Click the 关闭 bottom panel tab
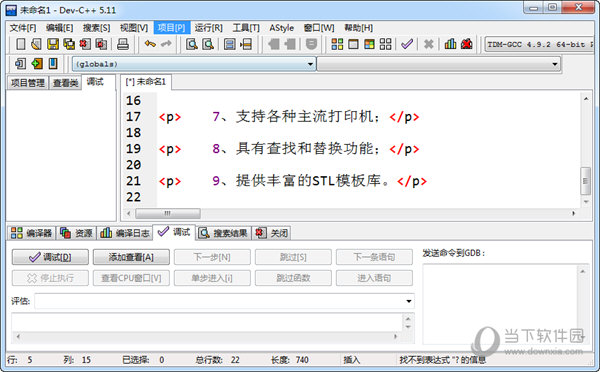 [x=271, y=233]
